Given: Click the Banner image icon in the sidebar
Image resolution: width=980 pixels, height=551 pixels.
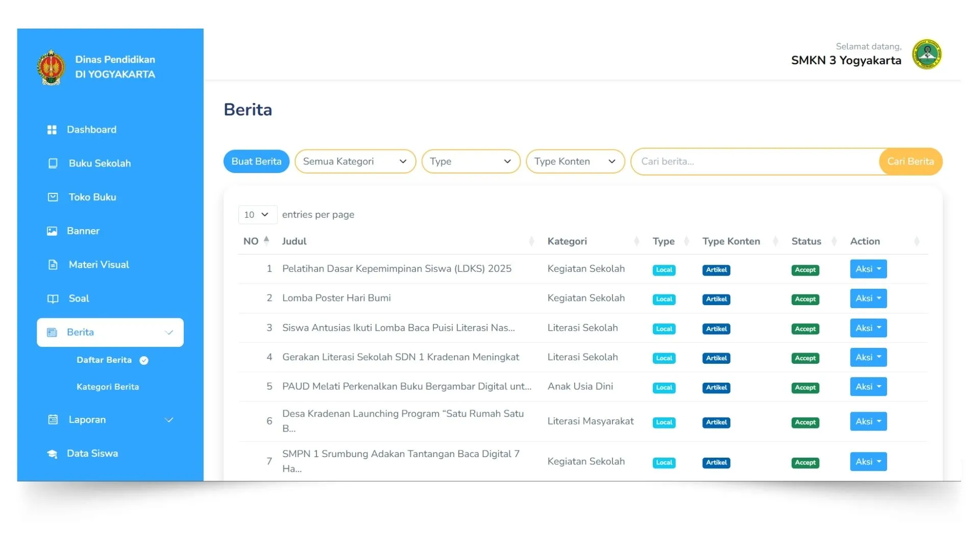Looking at the screenshot, I should click(53, 231).
